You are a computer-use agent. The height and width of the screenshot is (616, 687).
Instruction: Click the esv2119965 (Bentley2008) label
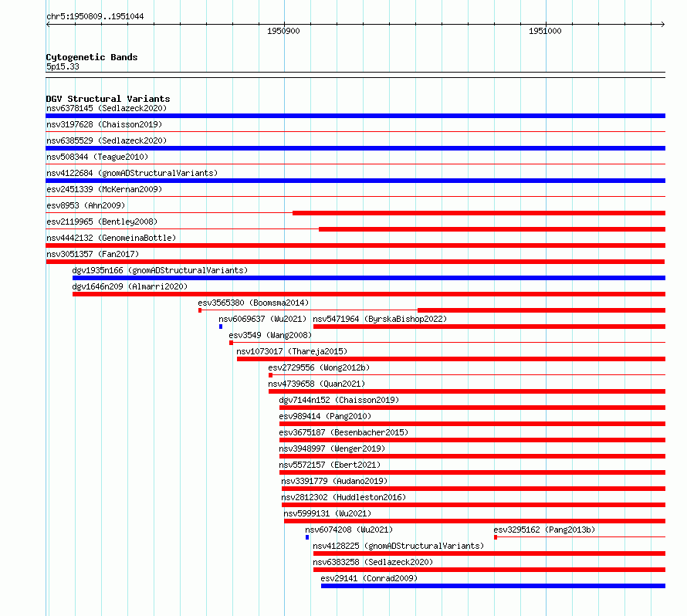(102, 222)
